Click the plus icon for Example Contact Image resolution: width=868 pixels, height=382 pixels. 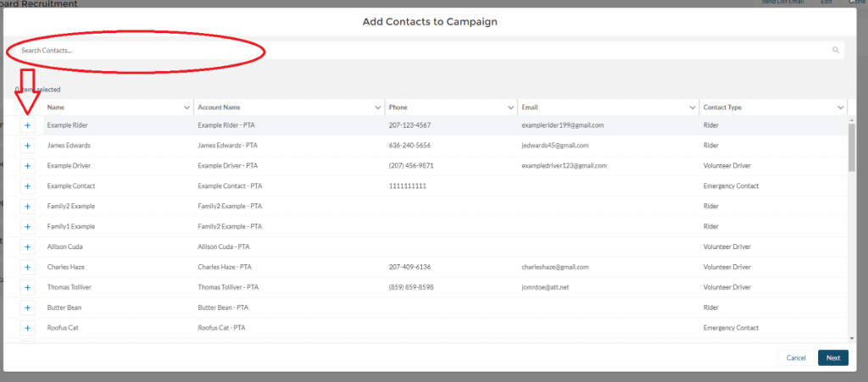coord(27,186)
